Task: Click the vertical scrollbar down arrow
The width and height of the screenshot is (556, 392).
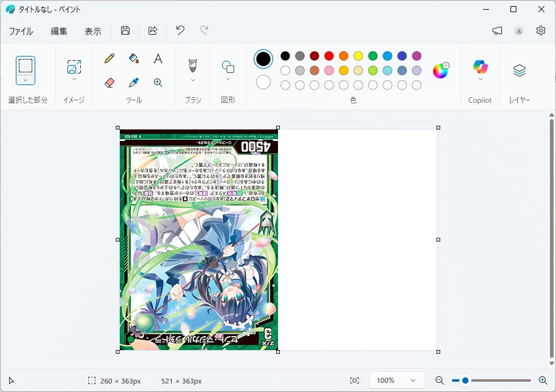Action: click(551, 363)
